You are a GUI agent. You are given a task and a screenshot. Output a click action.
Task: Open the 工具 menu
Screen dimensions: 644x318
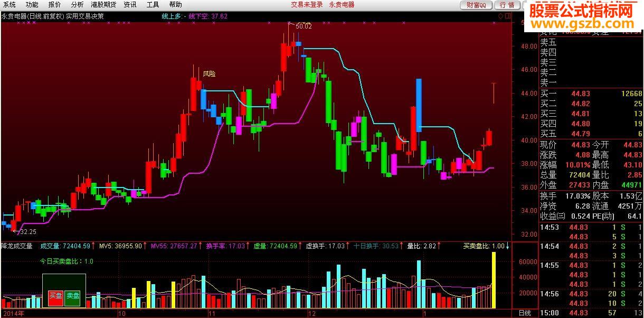(x=153, y=4)
